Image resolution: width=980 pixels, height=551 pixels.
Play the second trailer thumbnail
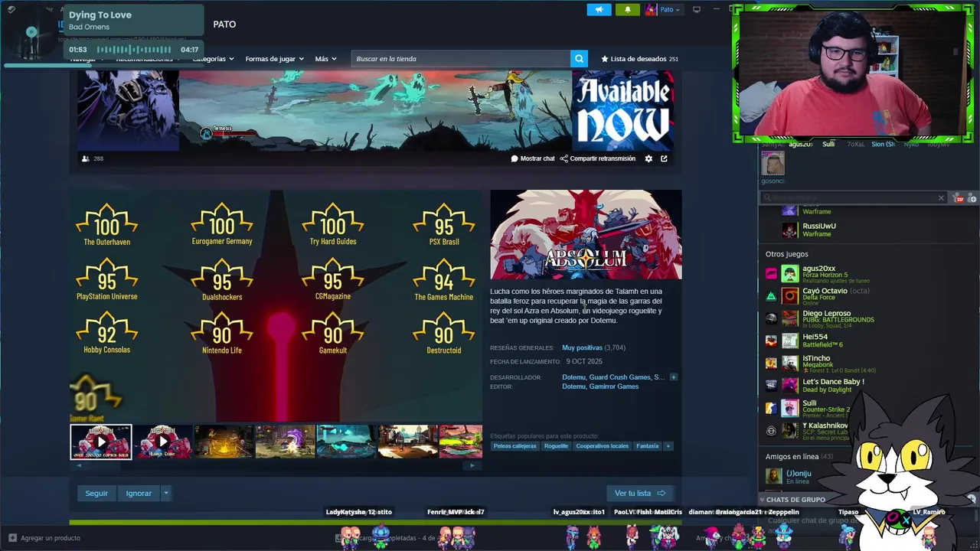tap(162, 442)
